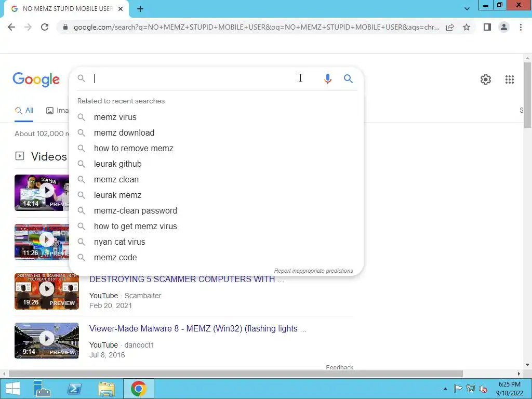This screenshot has width=532, height=399.
Task: Click the padlock site info icon
Action: click(65, 27)
